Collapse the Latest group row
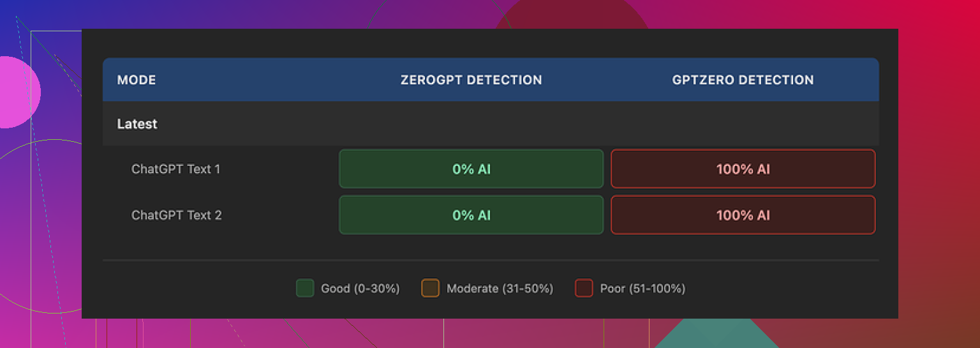Screen dimensions: 980x348 click(137, 124)
